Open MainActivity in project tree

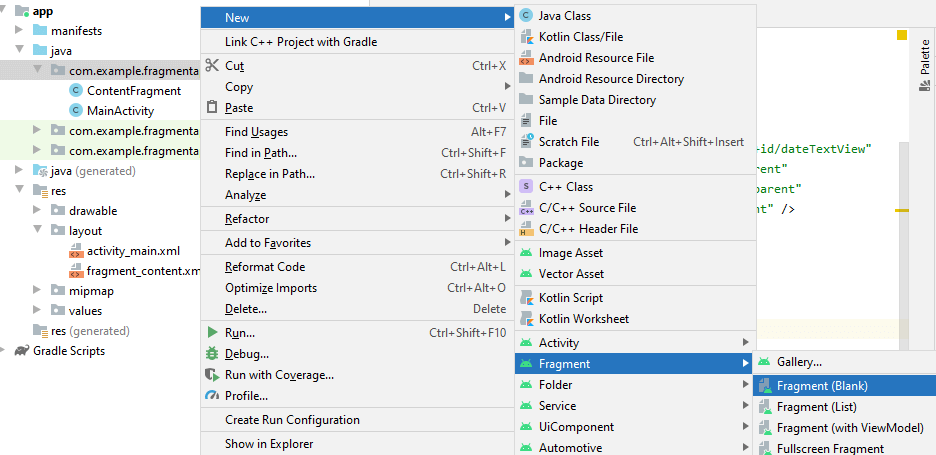click(120, 111)
